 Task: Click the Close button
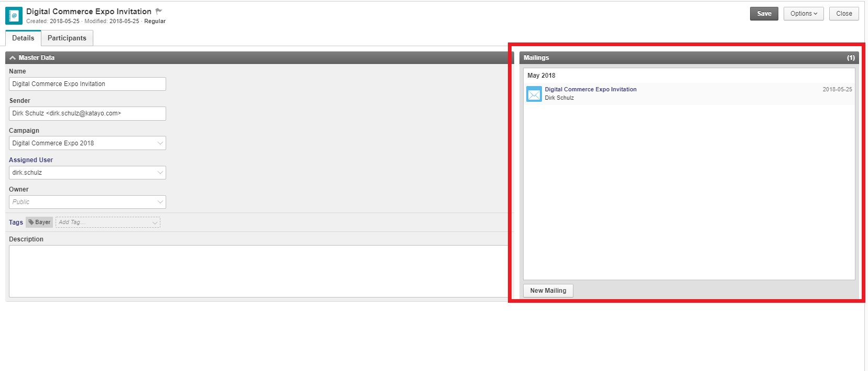click(x=843, y=14)
